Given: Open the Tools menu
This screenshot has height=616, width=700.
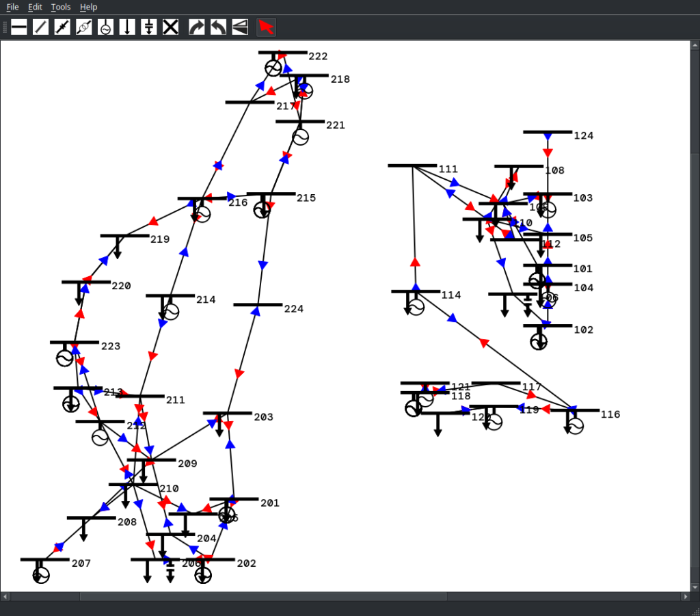Looking at the screenshot, I should (x=61, y=7).
